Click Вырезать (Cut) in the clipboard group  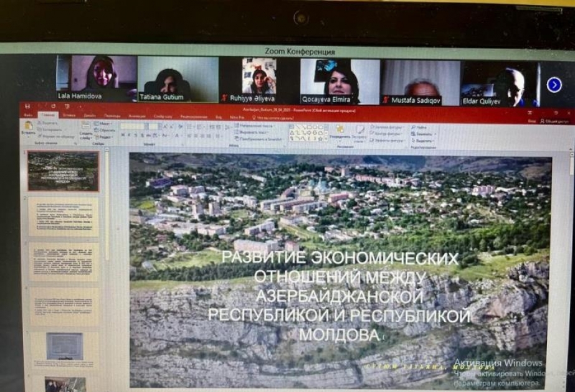click(x=48, y=123)
